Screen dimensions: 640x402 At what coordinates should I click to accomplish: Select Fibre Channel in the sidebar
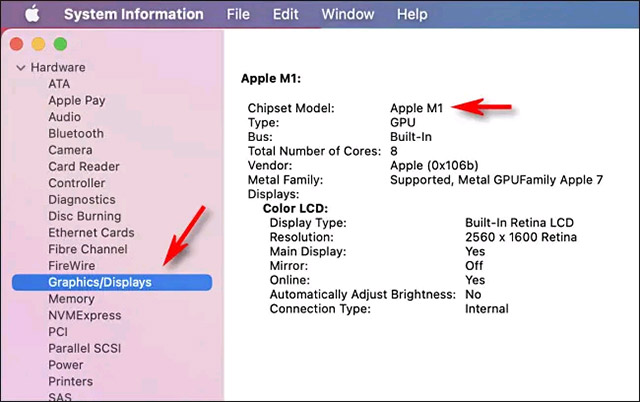point(88,249)
